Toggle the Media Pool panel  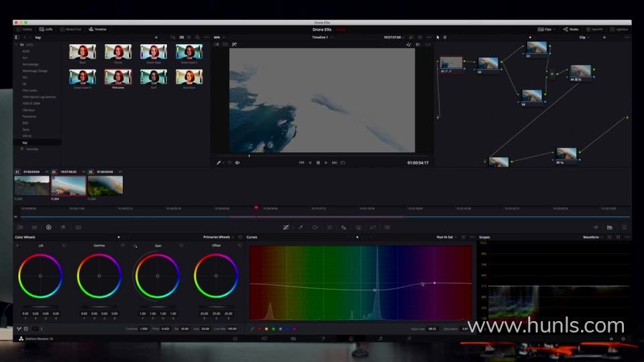click(70, 29)
